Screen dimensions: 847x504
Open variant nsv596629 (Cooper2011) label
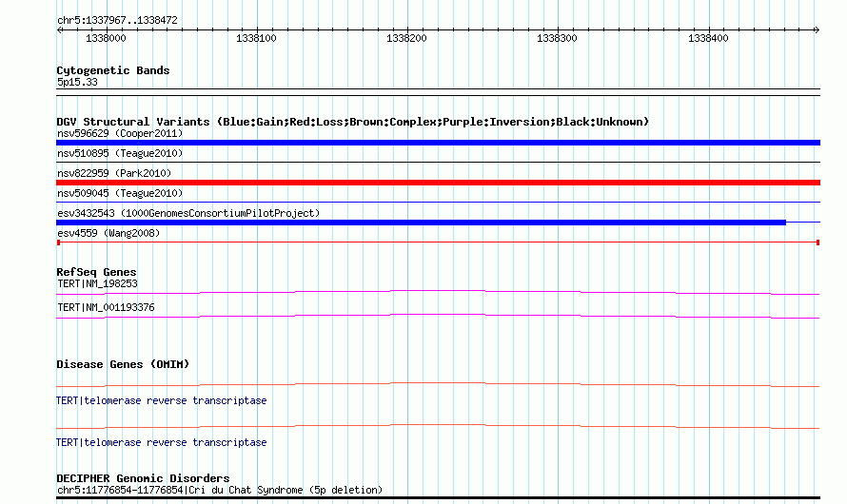[120, 133]
